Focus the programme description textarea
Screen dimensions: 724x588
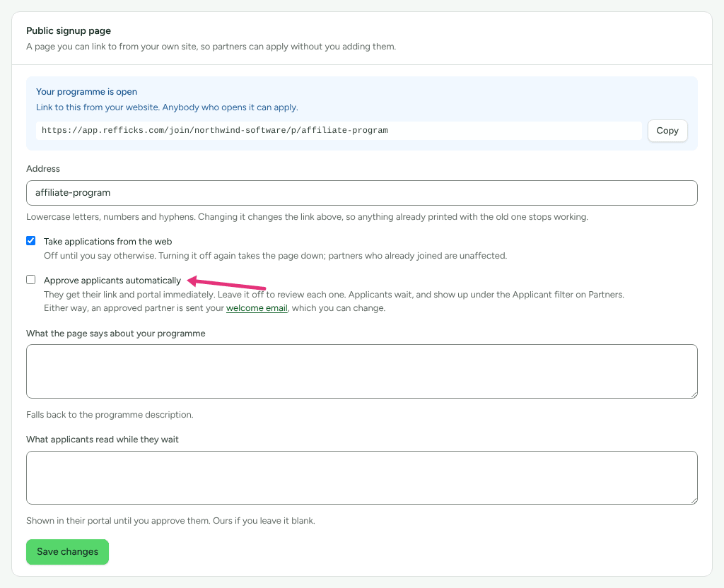point(361,371)
